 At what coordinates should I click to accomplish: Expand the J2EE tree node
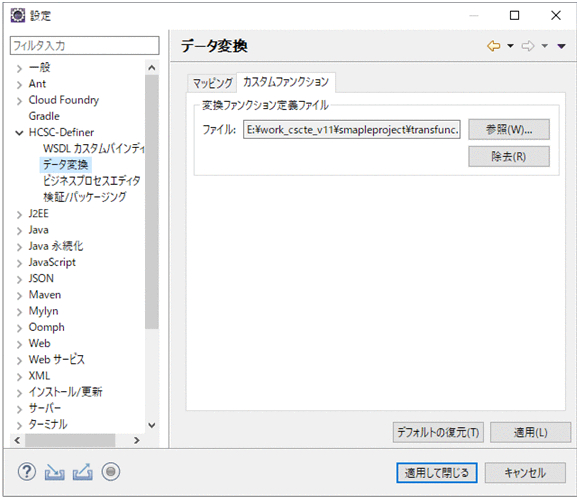coord(19,214)
